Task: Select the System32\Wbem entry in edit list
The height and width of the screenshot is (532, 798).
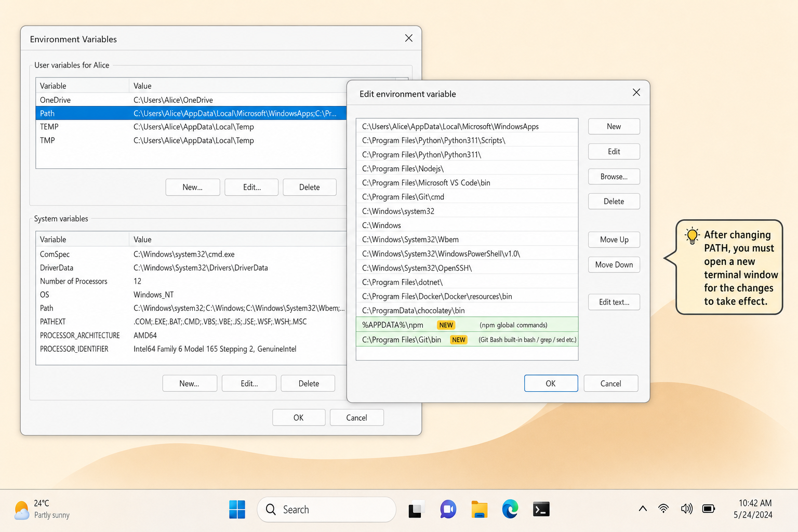Action: pos(467,240)
